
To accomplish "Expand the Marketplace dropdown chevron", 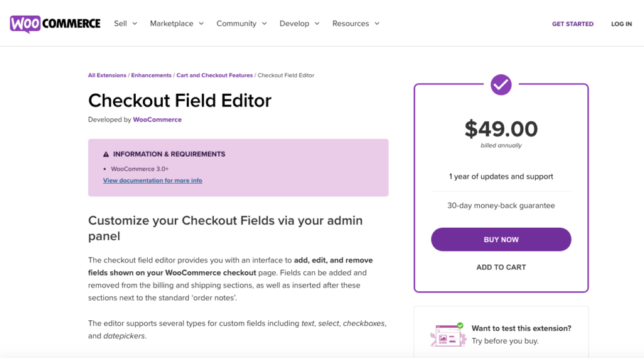I will pyautogui.click(x=201, y=24).
